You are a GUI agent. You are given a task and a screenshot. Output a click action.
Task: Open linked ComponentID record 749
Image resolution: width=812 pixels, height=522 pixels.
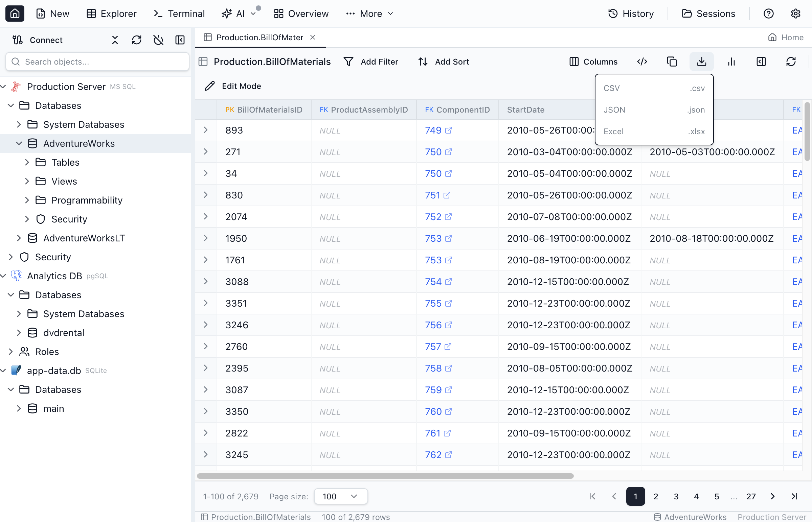[x=433, y=130]
